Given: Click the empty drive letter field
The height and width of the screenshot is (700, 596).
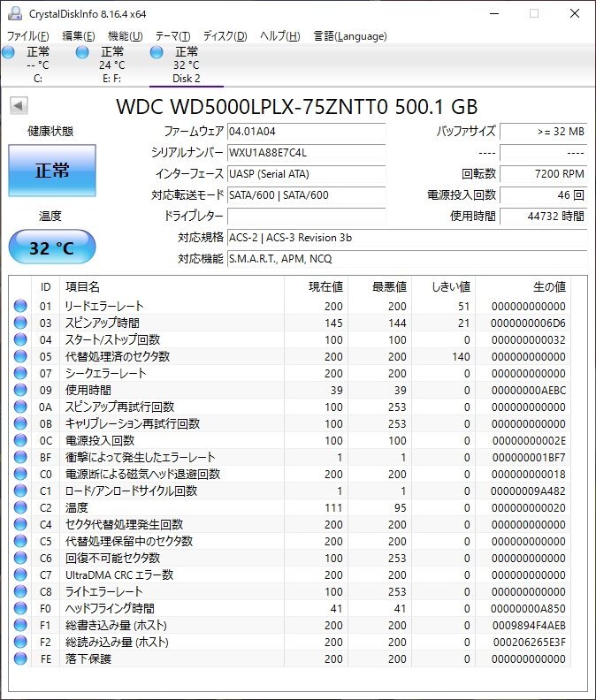Looking at the screenshot, I should (x=307, y=216).
